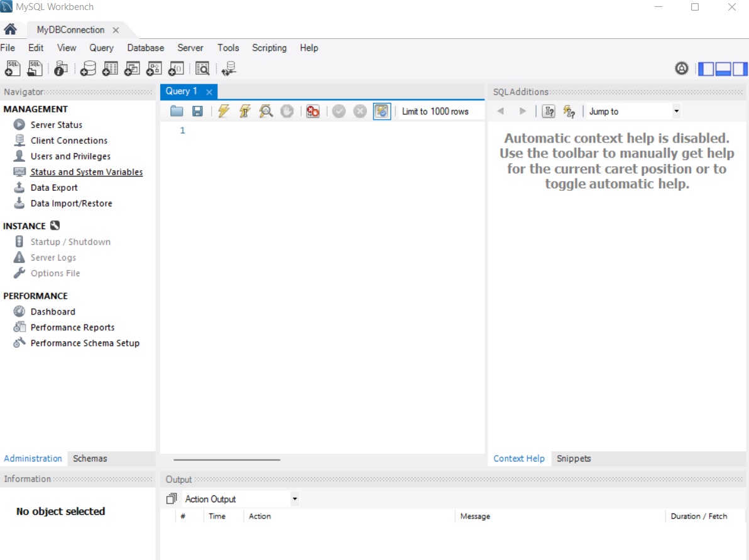
Task: Switch to the Snippets tab
Action: coord(574,458)
